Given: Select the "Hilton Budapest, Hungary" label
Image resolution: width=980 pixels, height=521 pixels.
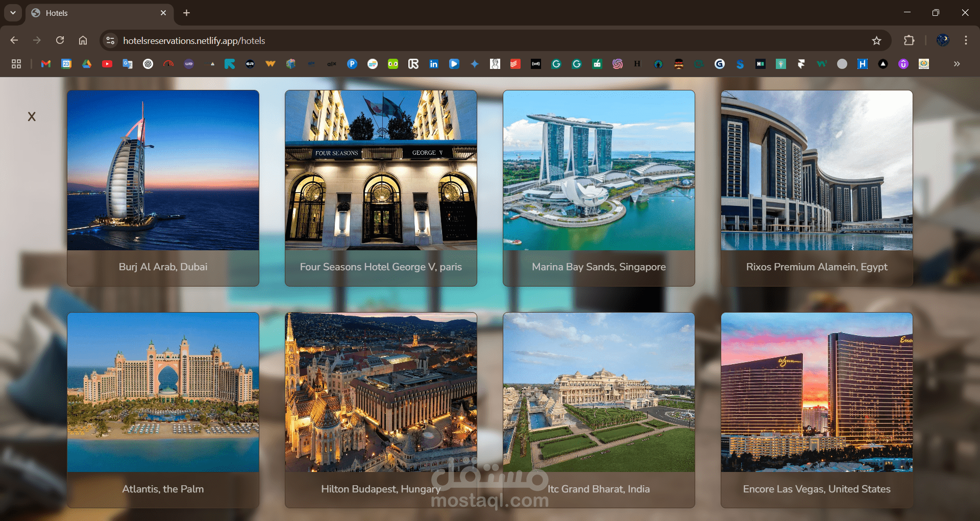Looking at the screenshot, I should tap(381, 489).
